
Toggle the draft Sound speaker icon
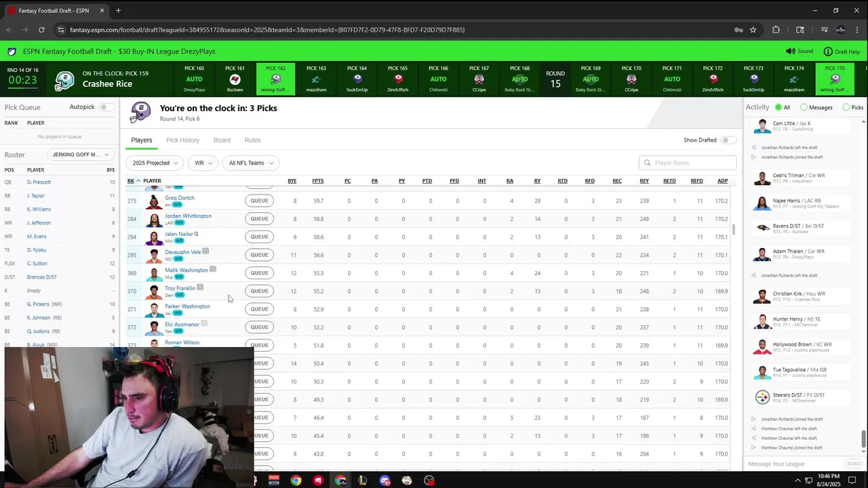click(x=790, y=52)
